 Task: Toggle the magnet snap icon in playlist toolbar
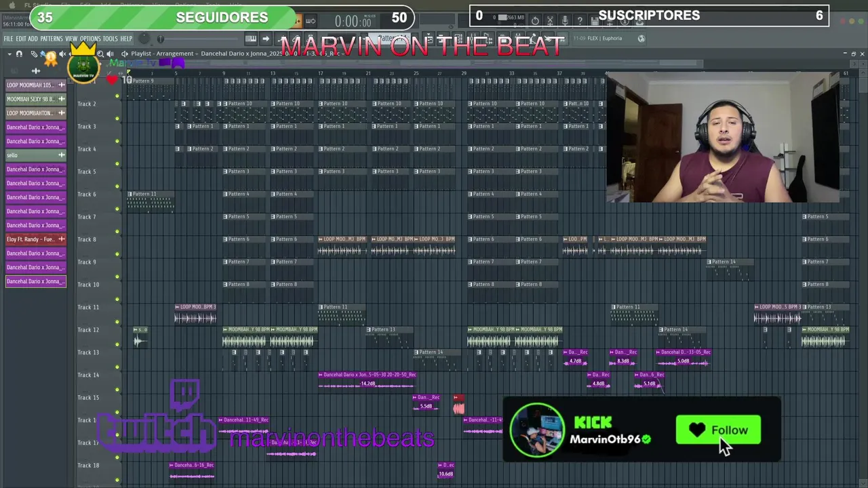(19, 54)
